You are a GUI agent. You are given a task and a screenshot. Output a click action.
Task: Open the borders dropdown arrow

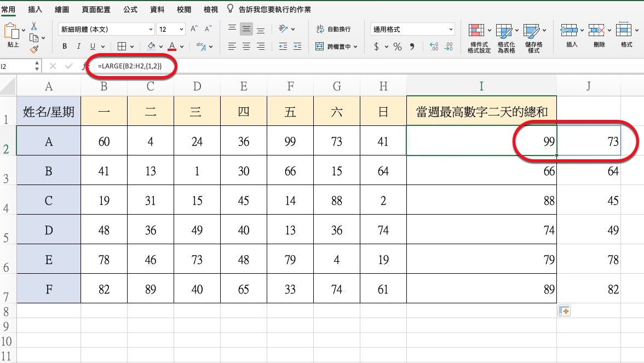tap(132, 47)
